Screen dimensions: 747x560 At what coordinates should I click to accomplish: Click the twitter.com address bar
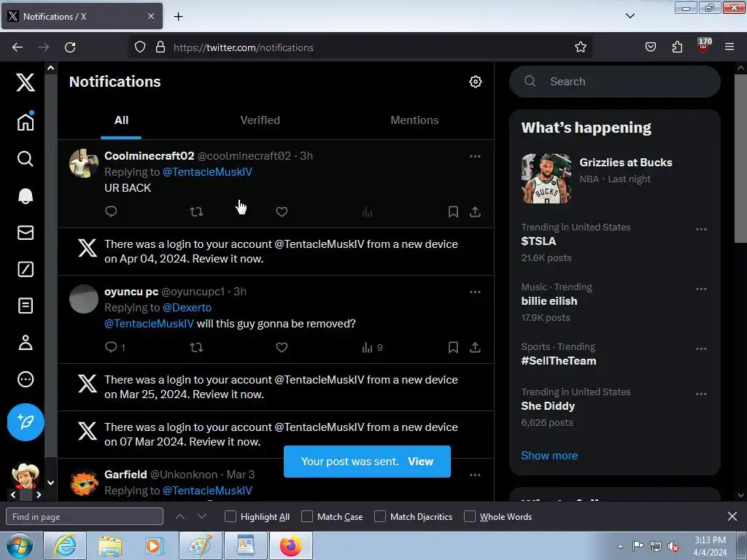click(x=360, y=47)
